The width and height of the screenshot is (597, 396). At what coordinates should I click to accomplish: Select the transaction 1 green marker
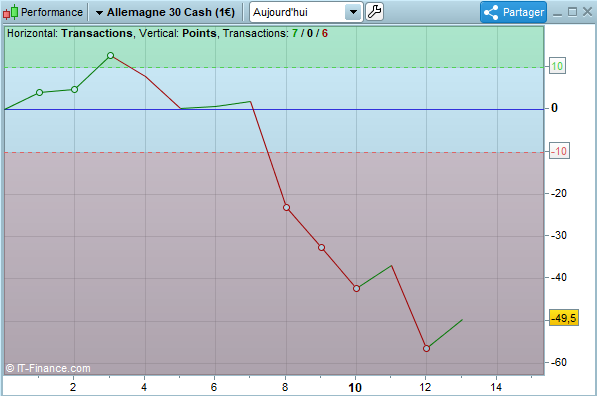[x=40, y=93]
